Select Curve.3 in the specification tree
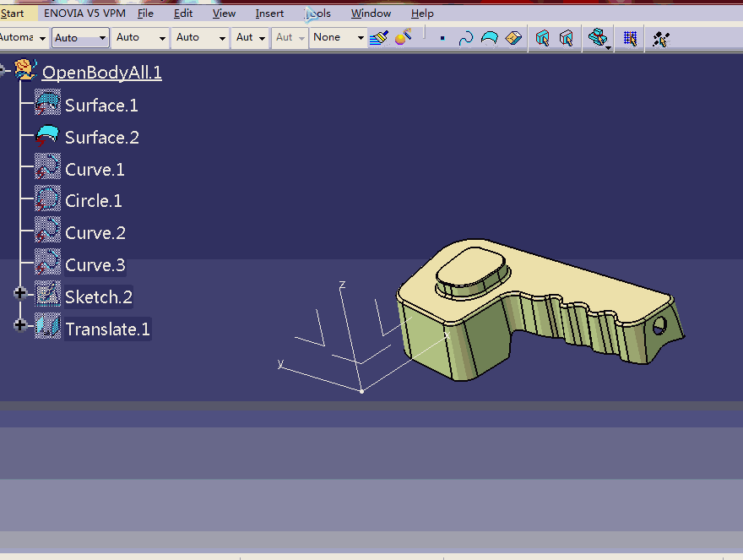Viewport: 743px width, 560px height. pos(95,265)
